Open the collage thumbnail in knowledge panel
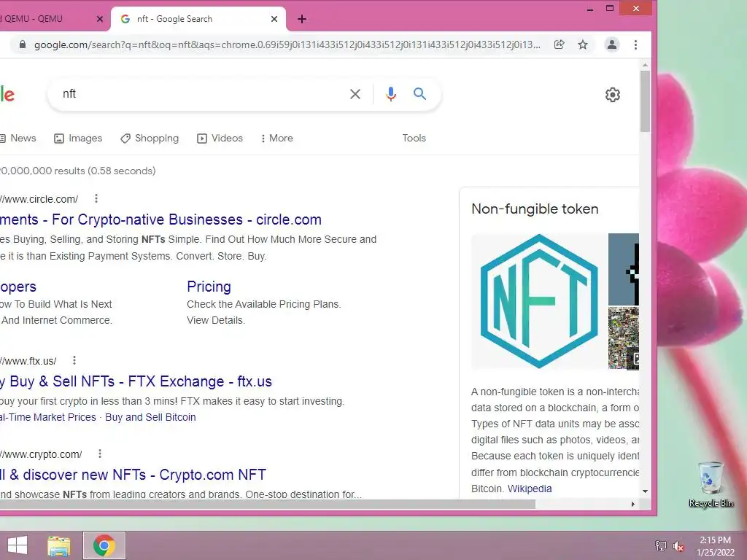The height and width of the screenshot is (560, 747). 624,338
